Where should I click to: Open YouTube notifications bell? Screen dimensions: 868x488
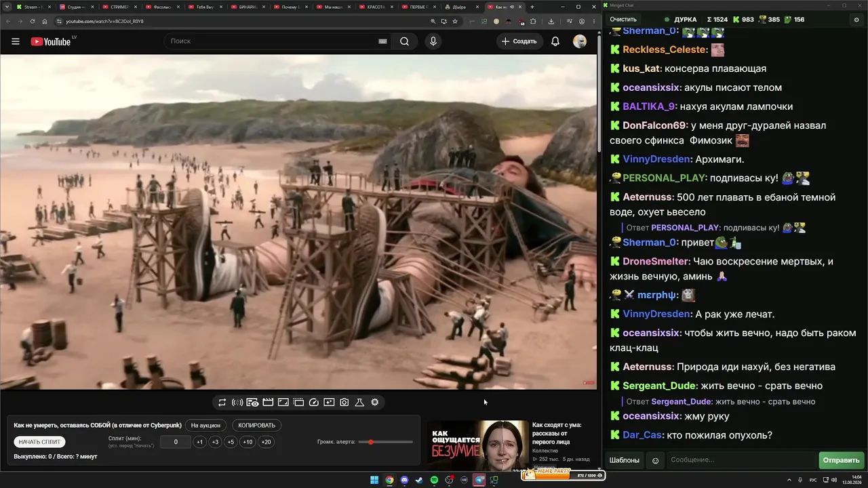coord(555,41)
